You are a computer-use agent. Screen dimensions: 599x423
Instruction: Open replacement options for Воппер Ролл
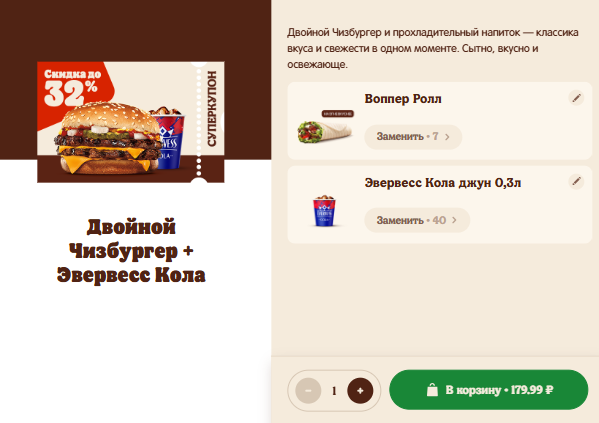[413, 137]
